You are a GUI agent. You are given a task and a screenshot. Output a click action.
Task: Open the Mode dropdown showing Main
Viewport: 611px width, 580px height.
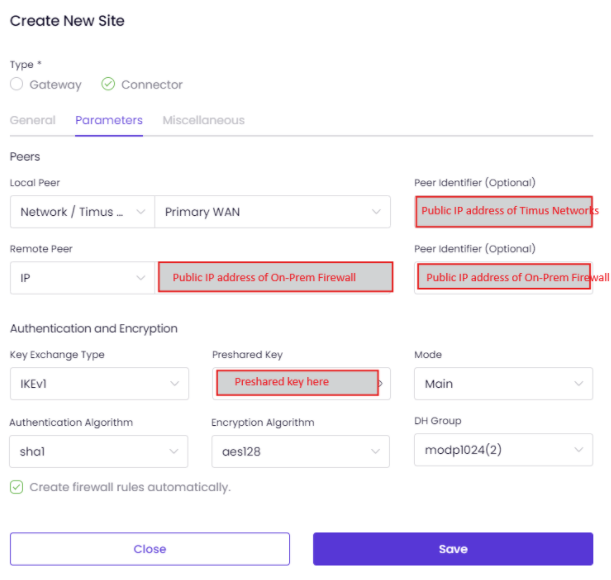[x=503, y=384]
